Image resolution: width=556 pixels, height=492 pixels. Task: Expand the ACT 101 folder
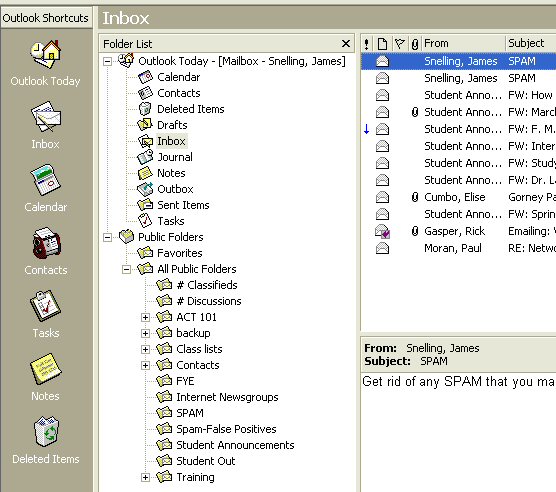coord(145,317)
